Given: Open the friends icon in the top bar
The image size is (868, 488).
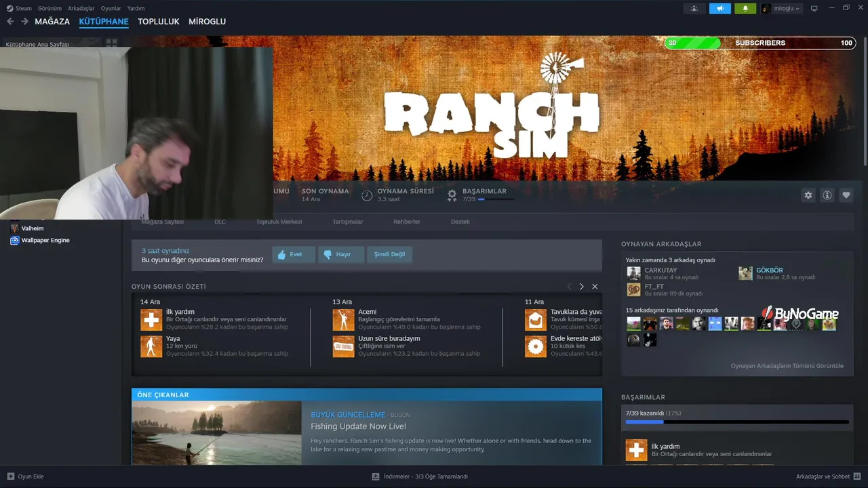Looking at the screenshot, I should pyautogui.click(x=694, y=8).
